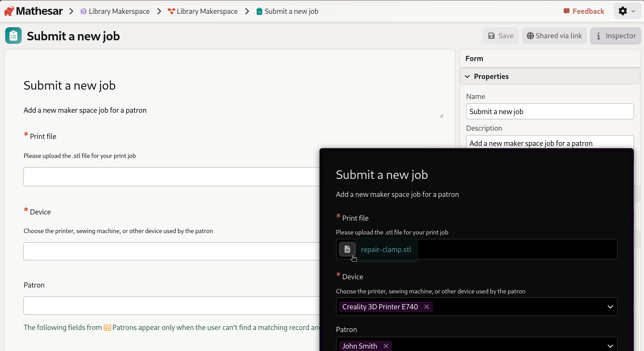This screenshot has width=644, height=351.
Task: Click the Mathesar elephant logo
Action: click(x=9, y=11)
